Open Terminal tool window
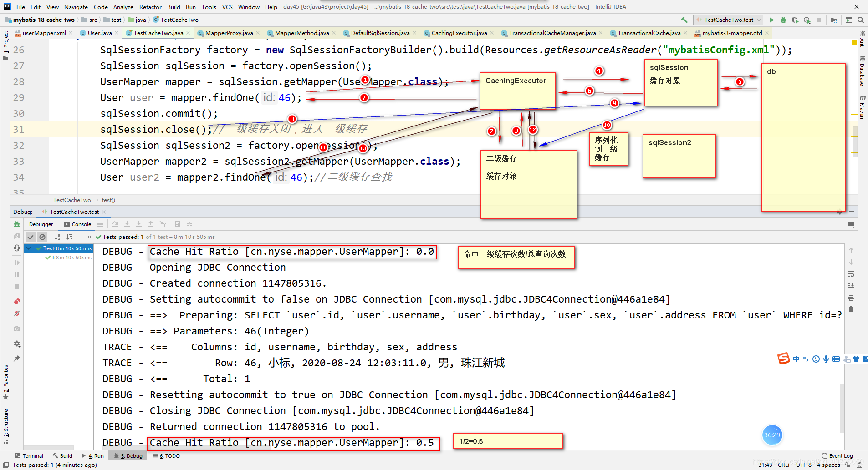 (x=29, y=455)
